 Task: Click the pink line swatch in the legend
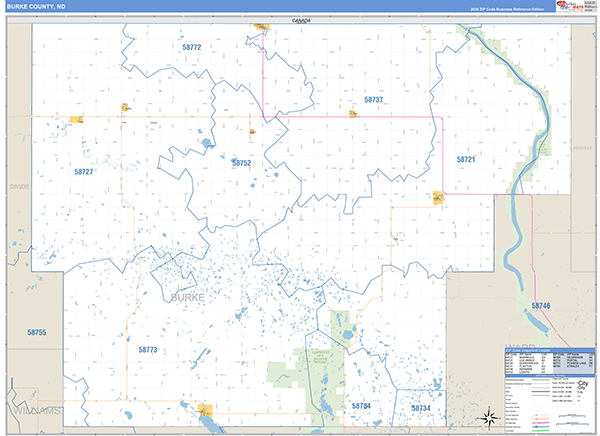click(x=540, y=422)
